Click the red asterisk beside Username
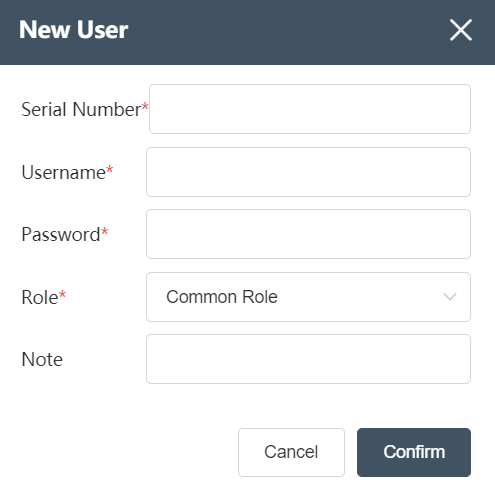495x499 pixels. pos(110,169)
